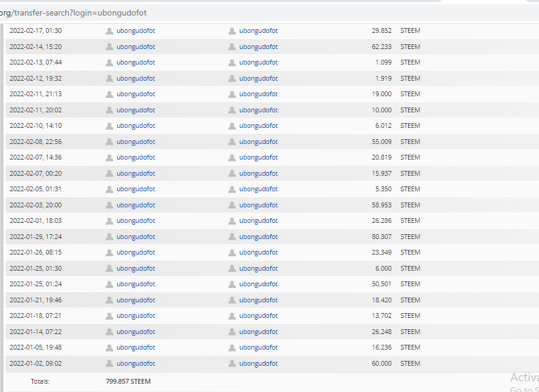Open sender ubongudofot link in the 16.236 STEEM row
The height and width of the screenshot is (392, 539).
(136, 347)
